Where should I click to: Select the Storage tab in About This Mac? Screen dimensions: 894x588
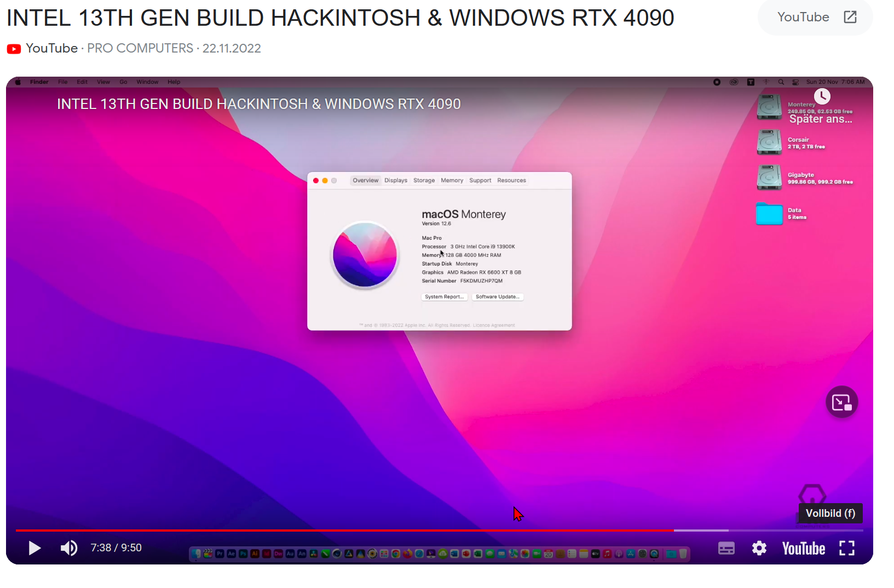tap(424, 181)
